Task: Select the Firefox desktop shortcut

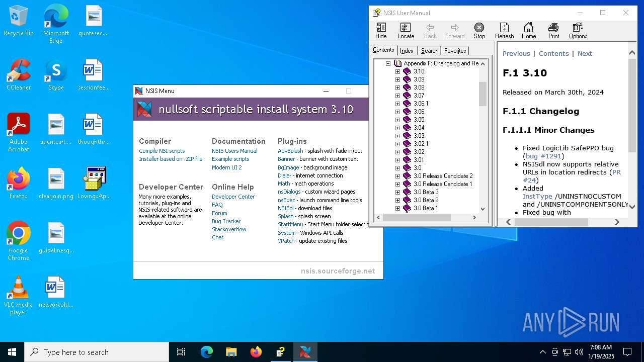Action: (19, 184)
